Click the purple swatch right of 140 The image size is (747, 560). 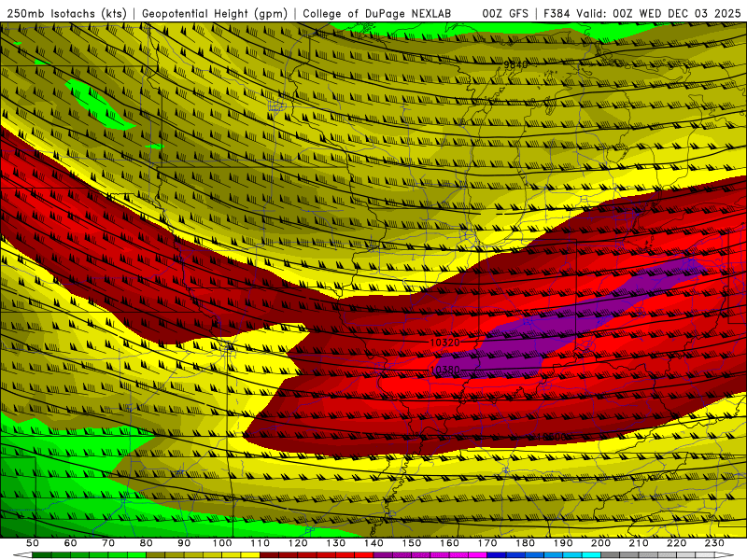click(x=383, y=555)
